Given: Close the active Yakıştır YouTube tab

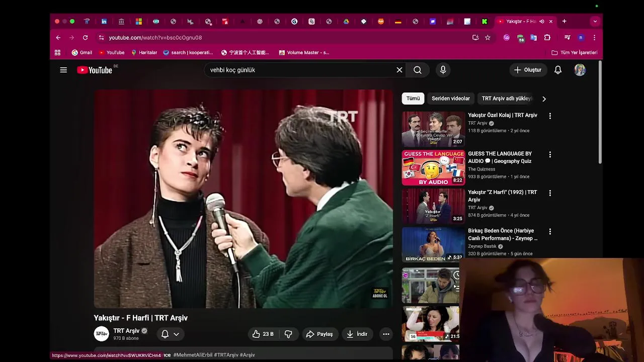Looking at the screenshot, I should tap(551, 21).
